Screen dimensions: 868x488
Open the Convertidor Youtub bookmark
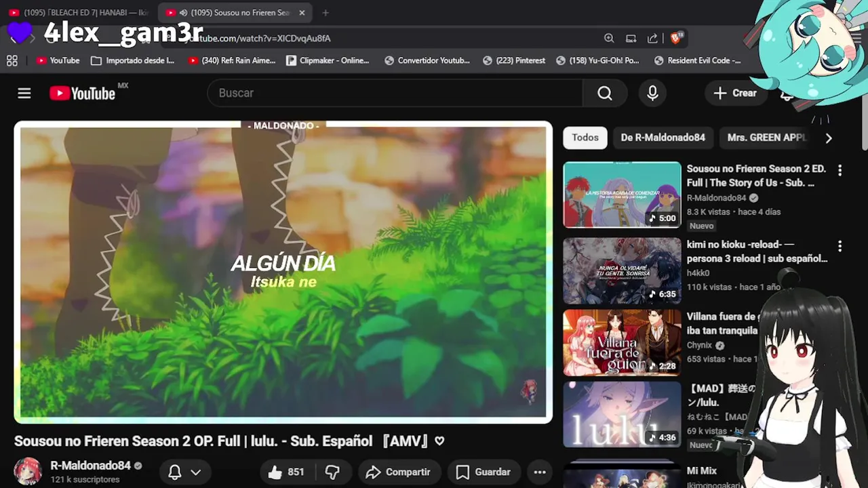[x=427, y=60]
